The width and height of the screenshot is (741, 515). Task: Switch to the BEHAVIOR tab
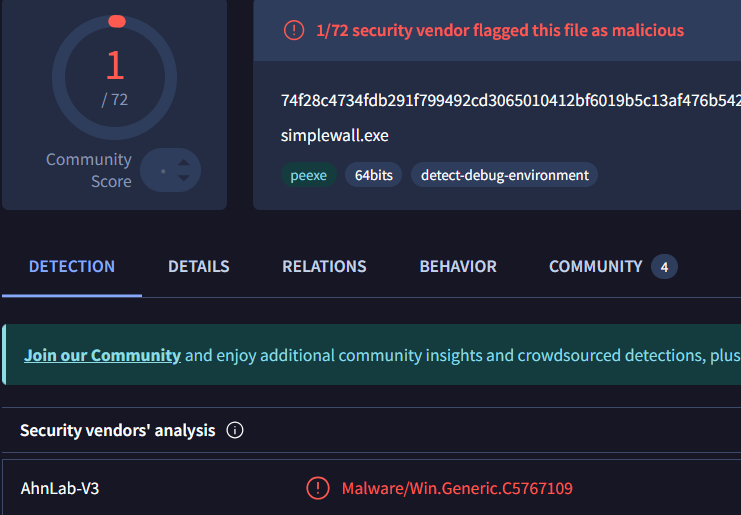coord(458,266)
